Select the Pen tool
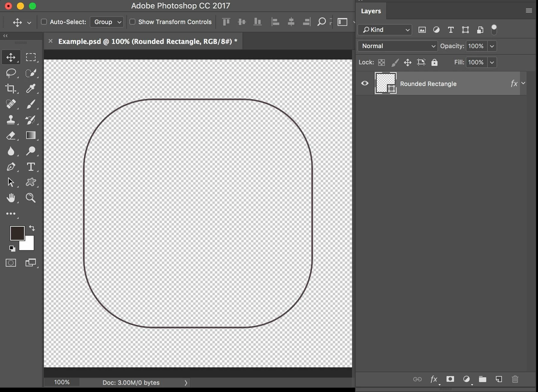 [11, 167]
